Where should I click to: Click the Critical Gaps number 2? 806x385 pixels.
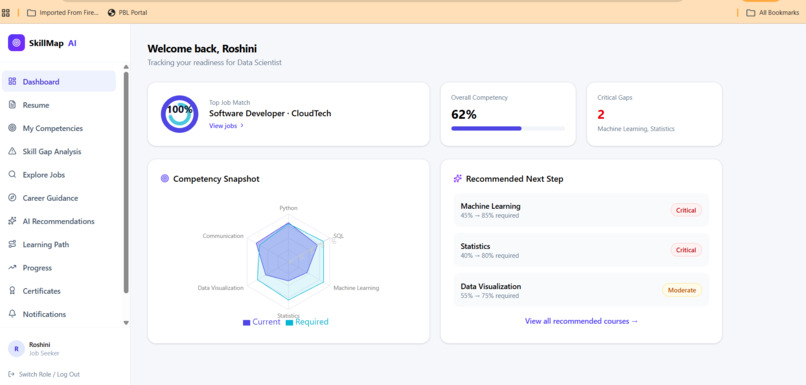[601, 115]
